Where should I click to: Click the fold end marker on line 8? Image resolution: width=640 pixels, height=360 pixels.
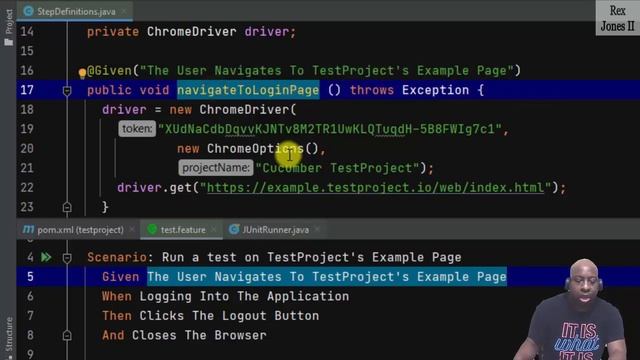[x=67, y=336]
